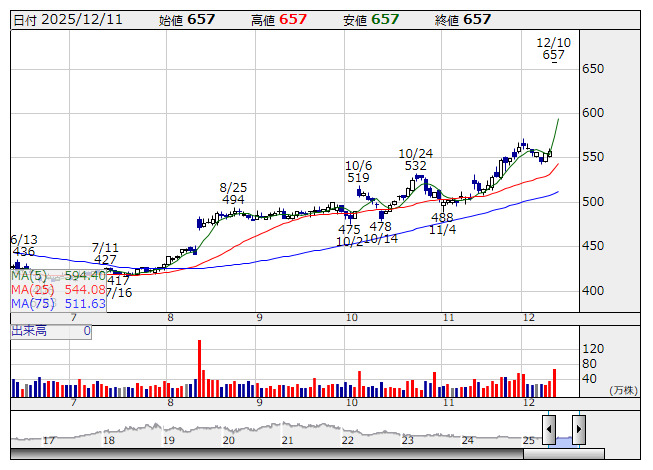Click the blue selected range in navigator
The image size is (653, 470).
[564, 441]
